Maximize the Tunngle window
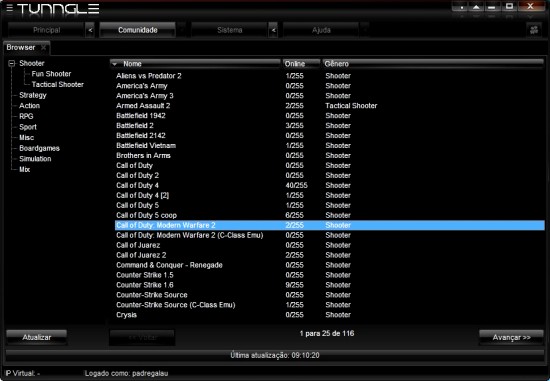Image resolution: width=550 pixels, height=381 pixels. click(x=509, y=6)
